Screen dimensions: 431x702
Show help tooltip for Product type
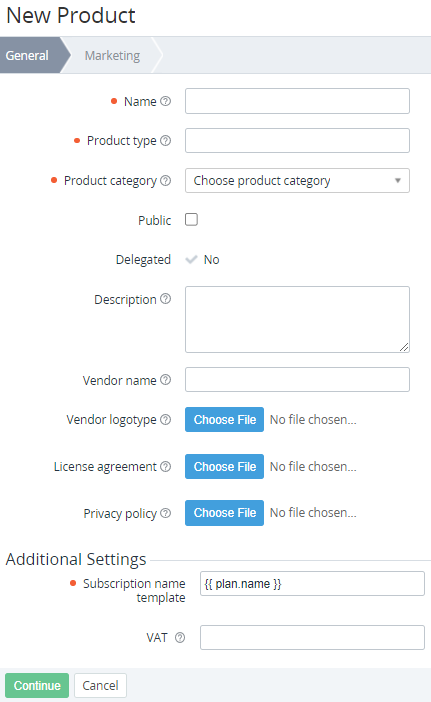pyautogui.click(x=165, y=141)
